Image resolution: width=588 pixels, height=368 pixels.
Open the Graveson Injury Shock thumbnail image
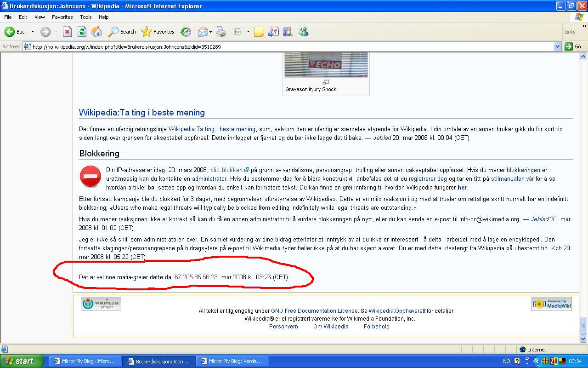point(326,64)
